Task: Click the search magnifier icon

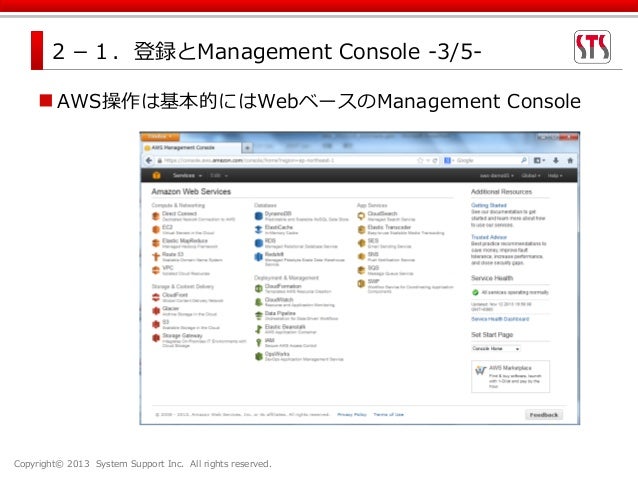Action: tap(524, 160)
